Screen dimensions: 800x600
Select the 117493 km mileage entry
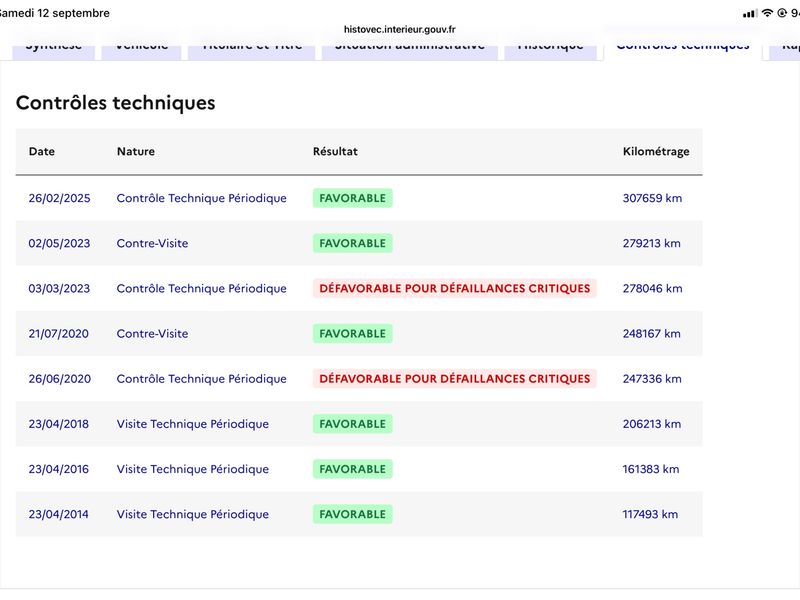(651, 514)
